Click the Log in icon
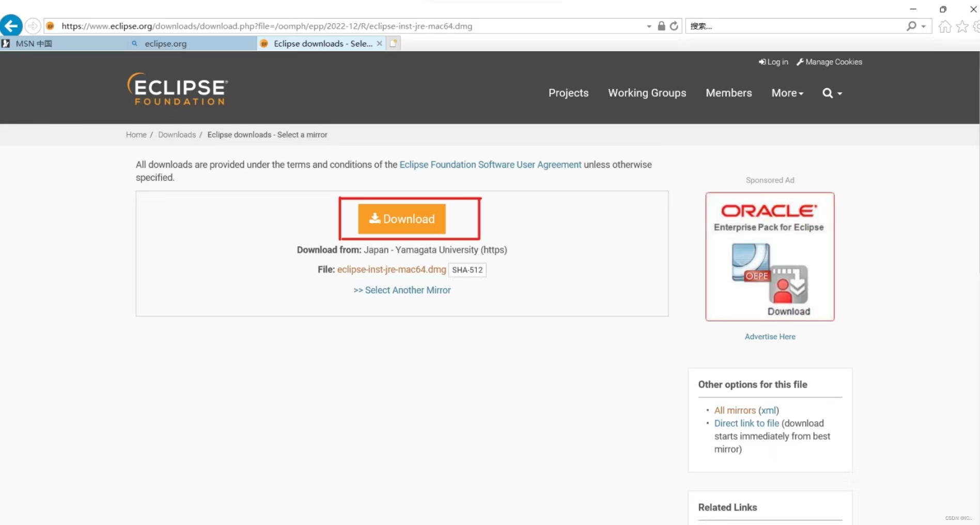980x525 pixels. click(761, 61)
